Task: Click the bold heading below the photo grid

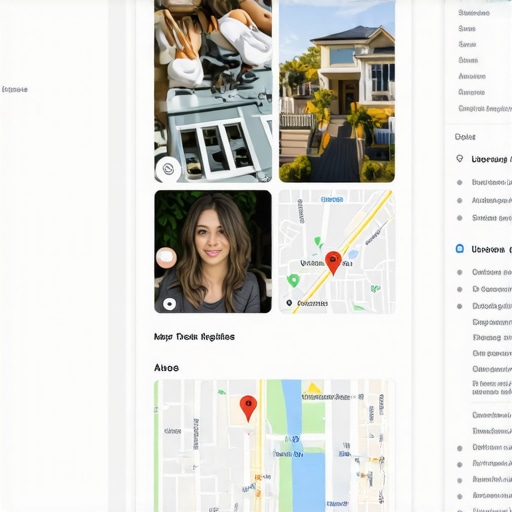Action: (x=194, y=337)
